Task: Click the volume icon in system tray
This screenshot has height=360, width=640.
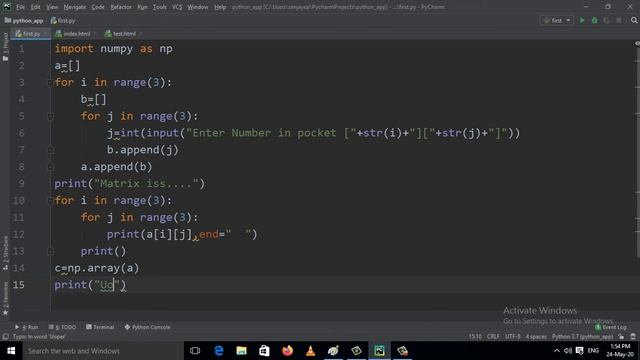Action: (568, 351)
